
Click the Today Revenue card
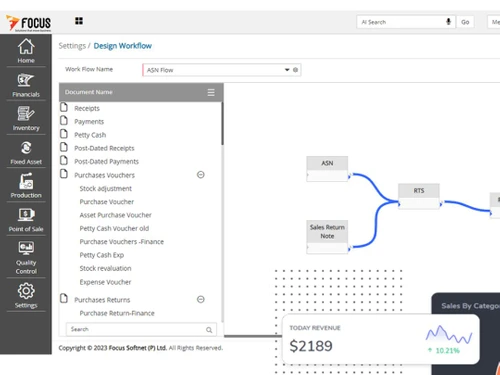coord(381,339)
